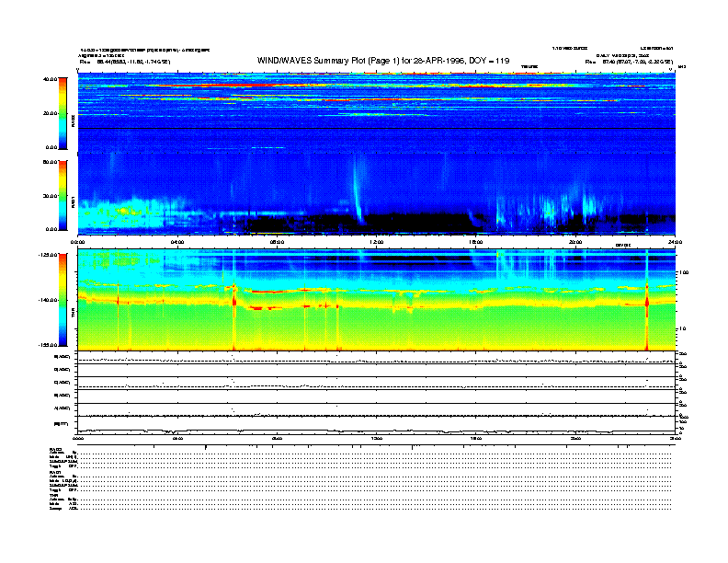Image resolution: width=728 pixels, height=563 pixels.
Task: Click the -140.00 label on TNR scale
Action: pos(48,300)
